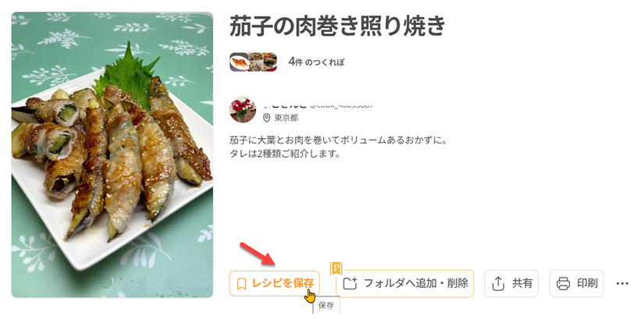Click the share arrow icon
The image size is (644, 319).
tap(498, 283)
